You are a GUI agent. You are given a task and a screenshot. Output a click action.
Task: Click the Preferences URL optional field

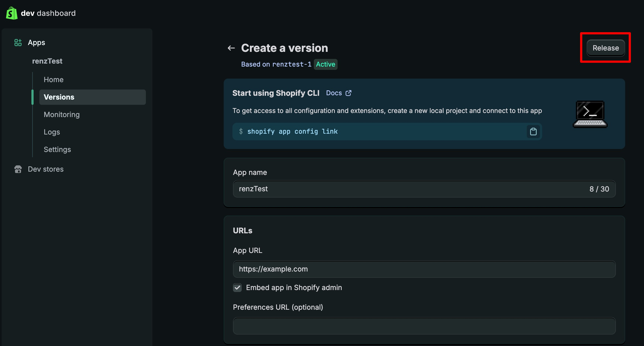click(424, 326)
